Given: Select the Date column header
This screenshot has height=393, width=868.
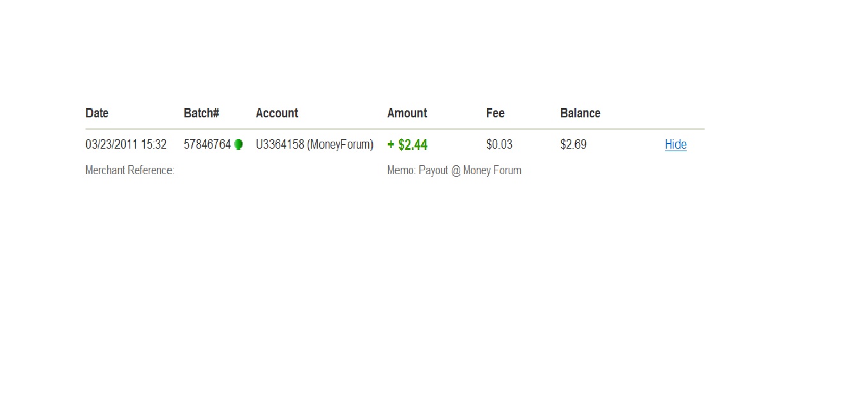Looking at the screenshot, I should coord(97,113).
